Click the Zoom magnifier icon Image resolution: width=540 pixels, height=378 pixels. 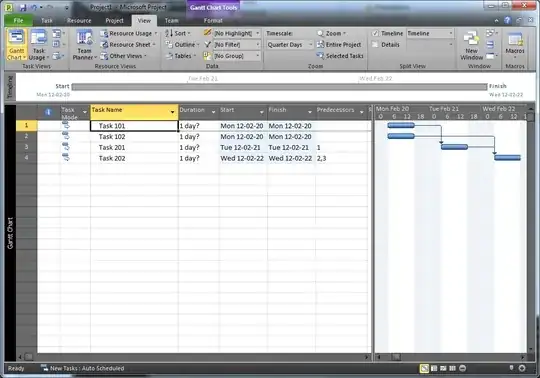click(320, 33)
